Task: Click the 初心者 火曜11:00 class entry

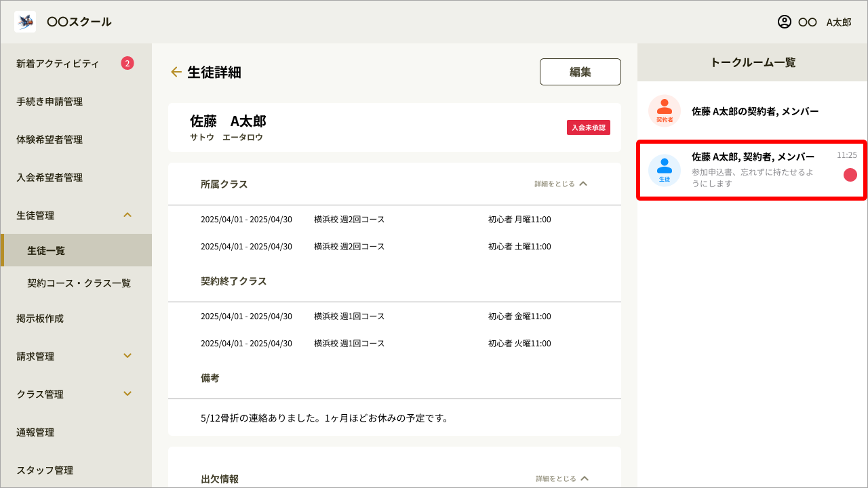Action: click(519, 344)
